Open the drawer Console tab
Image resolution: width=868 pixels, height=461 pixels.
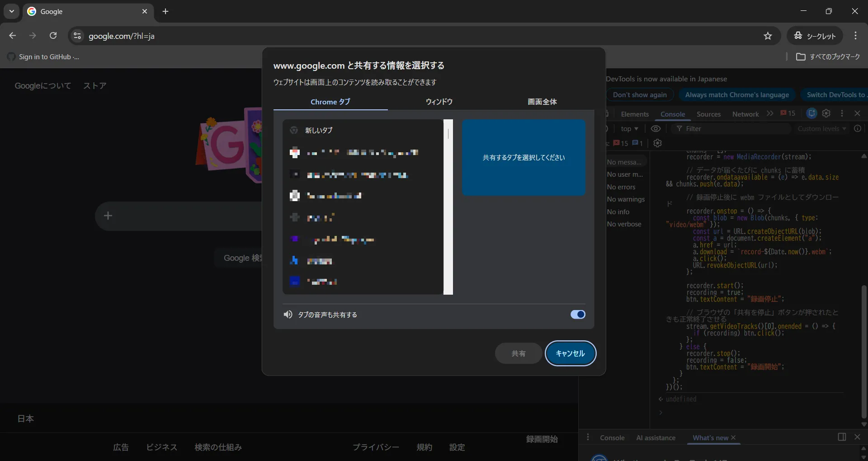click(612, 438)
